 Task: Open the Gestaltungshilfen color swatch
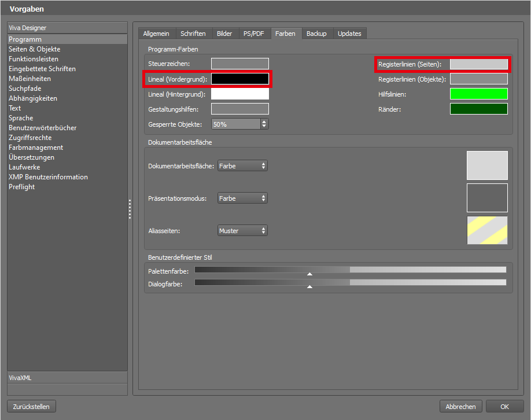(x=240, y=109)
